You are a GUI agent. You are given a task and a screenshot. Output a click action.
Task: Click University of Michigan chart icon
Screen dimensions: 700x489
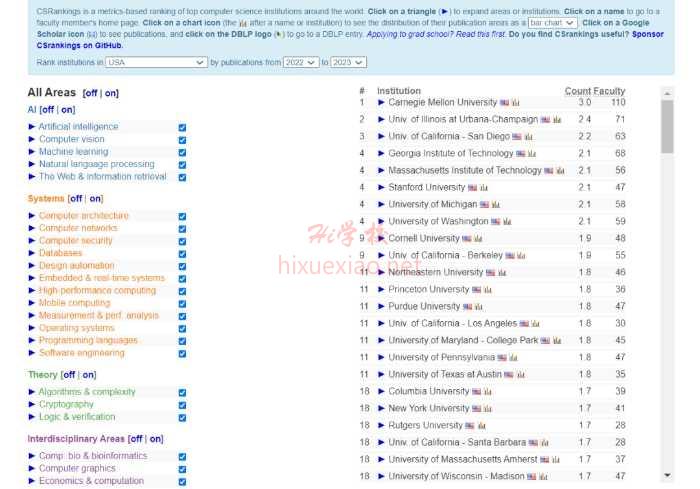click(496, 205)
